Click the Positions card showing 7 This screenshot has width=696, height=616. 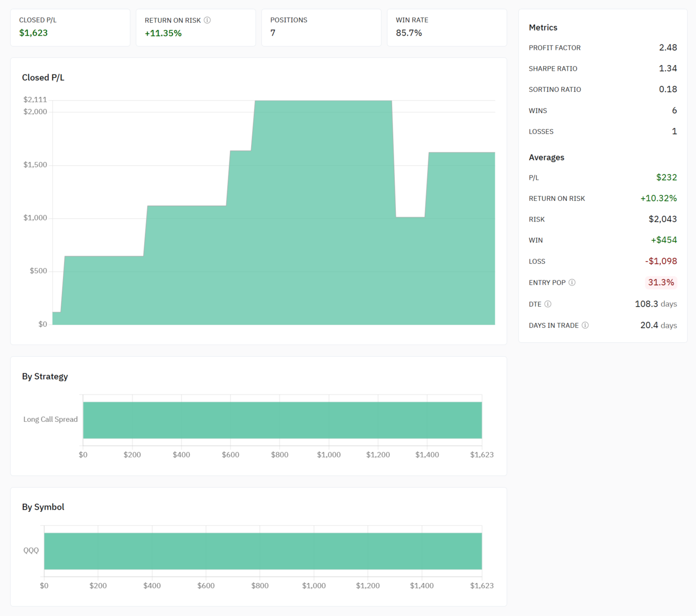point(321,27)
